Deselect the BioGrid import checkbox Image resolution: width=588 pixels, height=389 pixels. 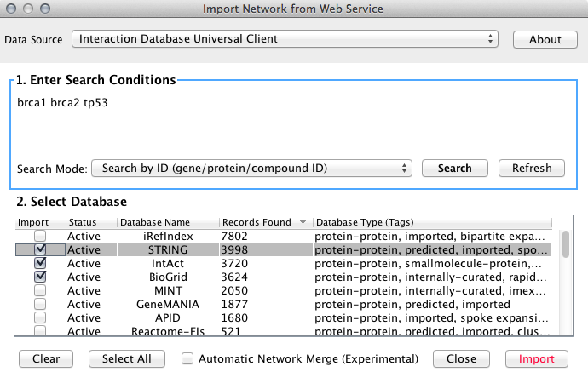[x=40, y=277]
